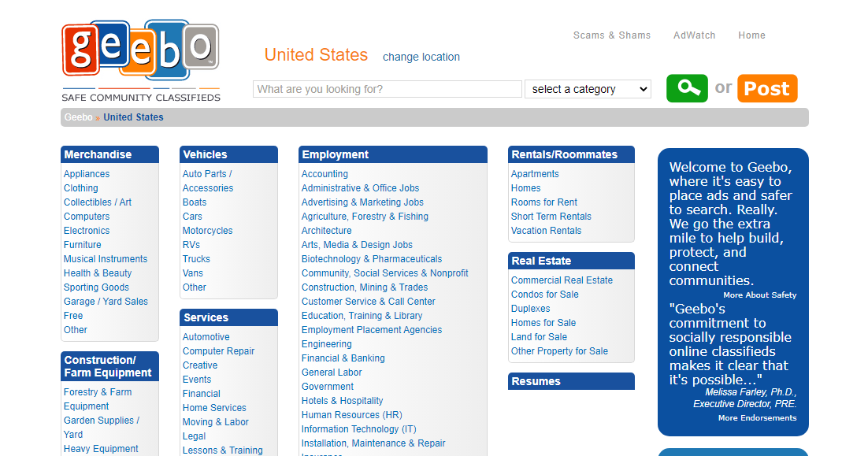Open Forestry & Farm Equipment link
The image size is (868, 456).
98,399
